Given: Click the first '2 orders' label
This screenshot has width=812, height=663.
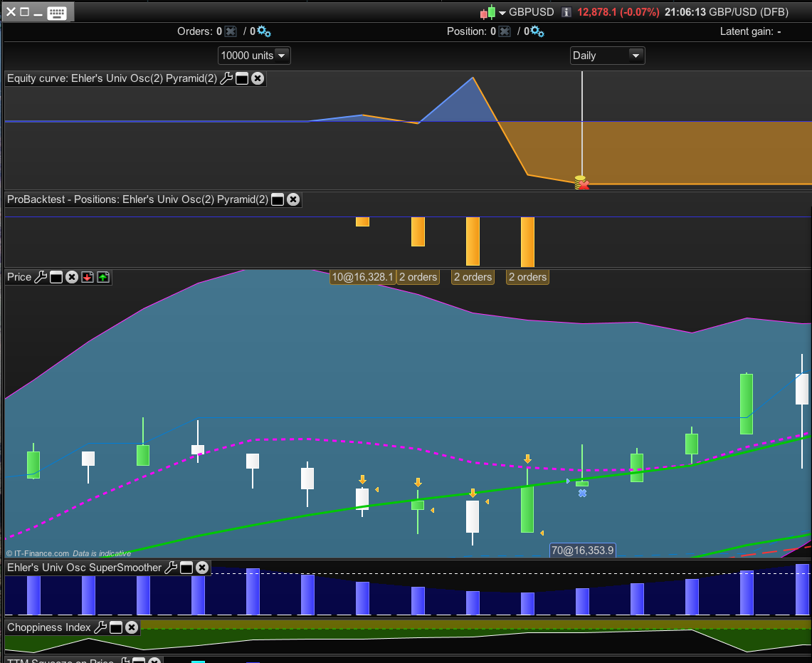Looking at the screenshot, I should tap(418, 277).
